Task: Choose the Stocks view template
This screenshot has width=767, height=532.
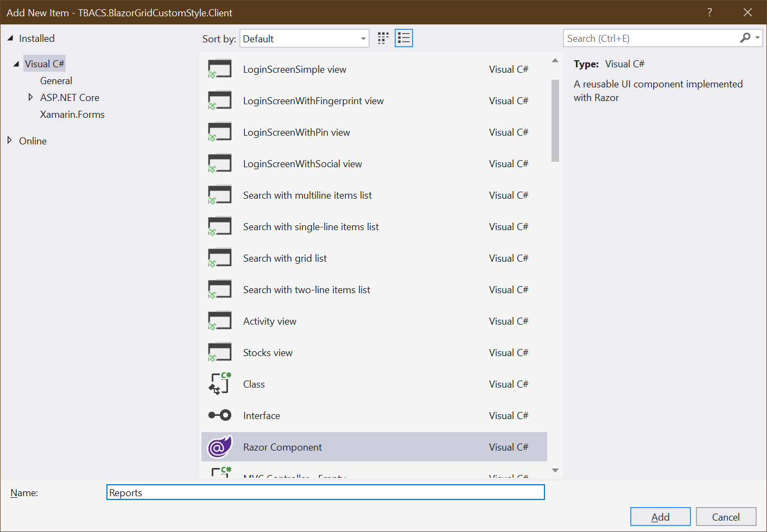Action: tap(268, 352)
